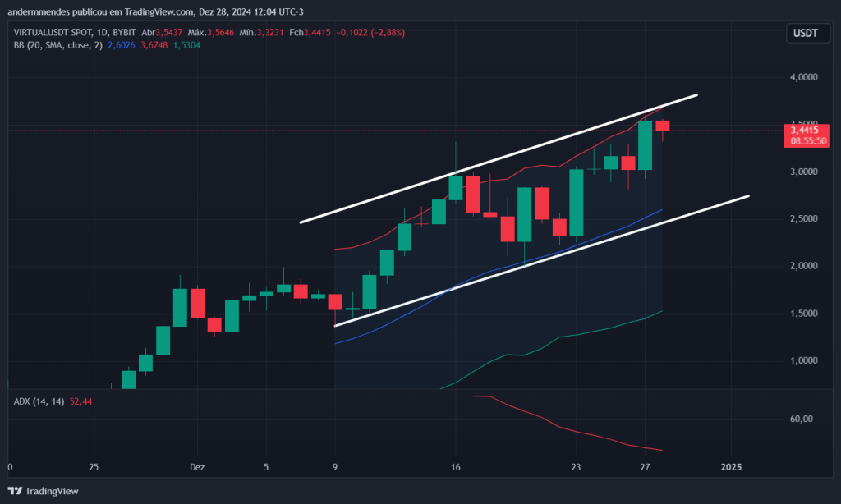Select the Dez month label on timeline
841x504 pixels.
coord(196,466)
